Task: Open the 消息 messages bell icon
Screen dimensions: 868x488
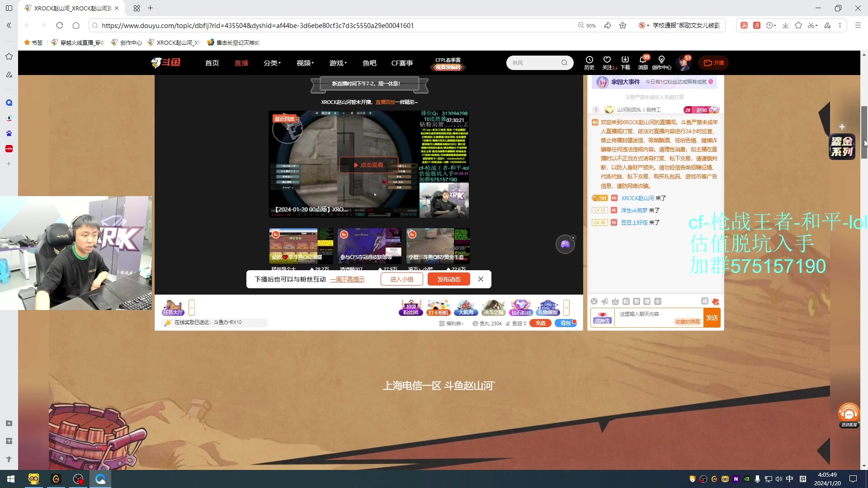Action: point(643,63)
